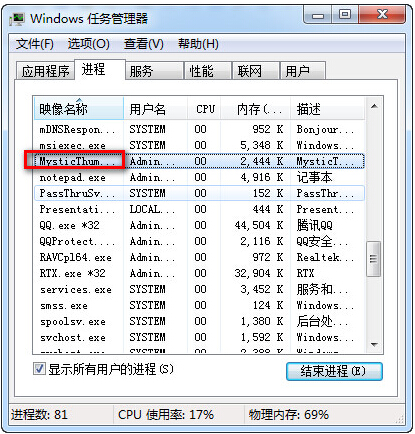
Task: Click the Realtek... description cell
Action: (x=325, y=257)
